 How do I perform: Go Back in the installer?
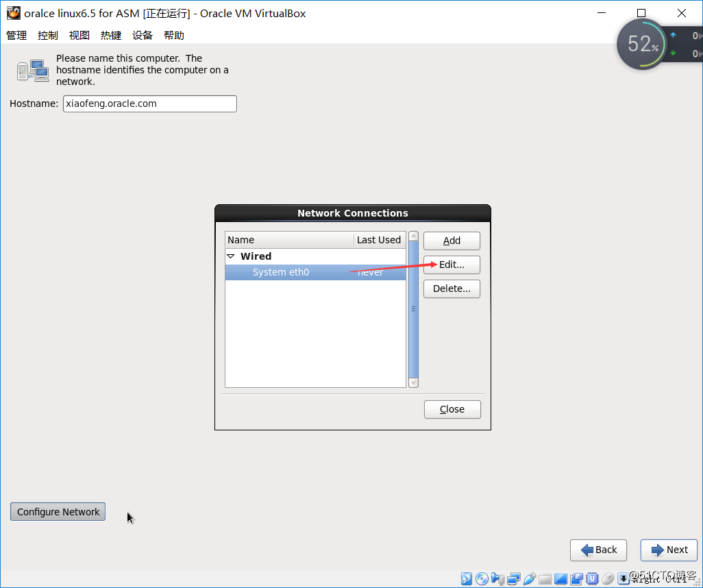click(598, 550)
